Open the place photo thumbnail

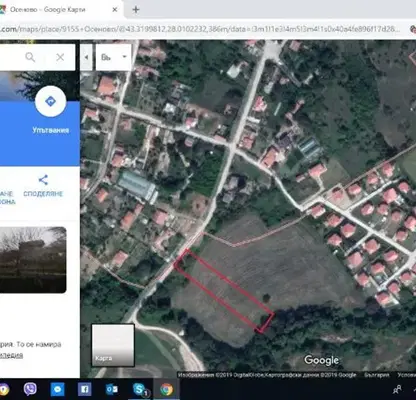tap(33, 260)
